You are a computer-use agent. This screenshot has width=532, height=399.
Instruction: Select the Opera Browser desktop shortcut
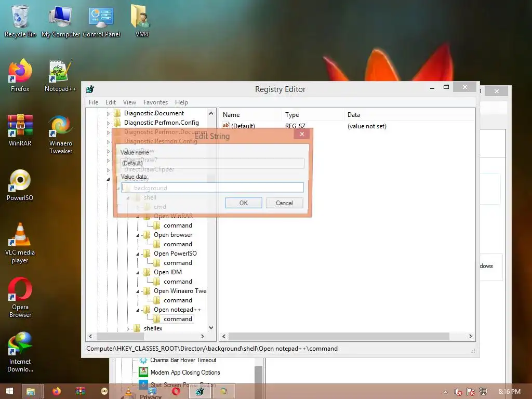[x=20, y=298]
